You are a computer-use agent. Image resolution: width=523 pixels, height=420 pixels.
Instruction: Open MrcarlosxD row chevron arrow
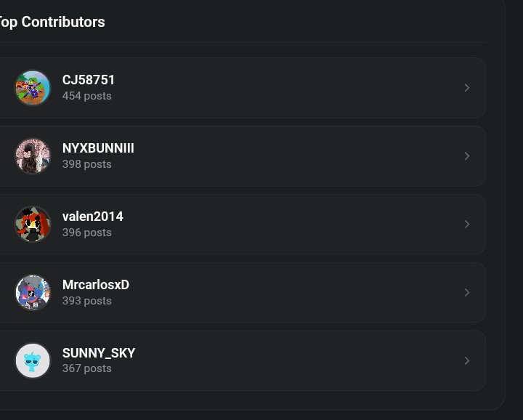pos(467,293)
